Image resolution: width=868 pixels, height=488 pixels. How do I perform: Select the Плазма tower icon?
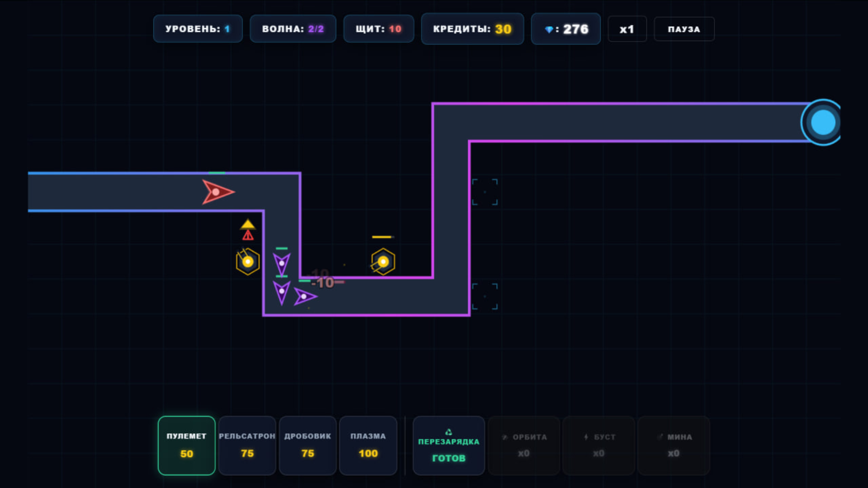[368, 446]
